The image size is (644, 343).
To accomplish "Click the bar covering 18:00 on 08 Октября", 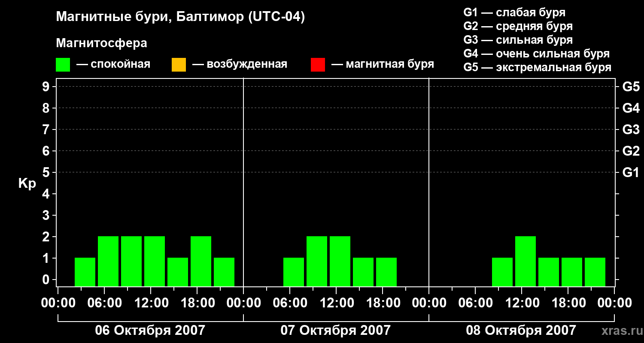I will 572,272.
